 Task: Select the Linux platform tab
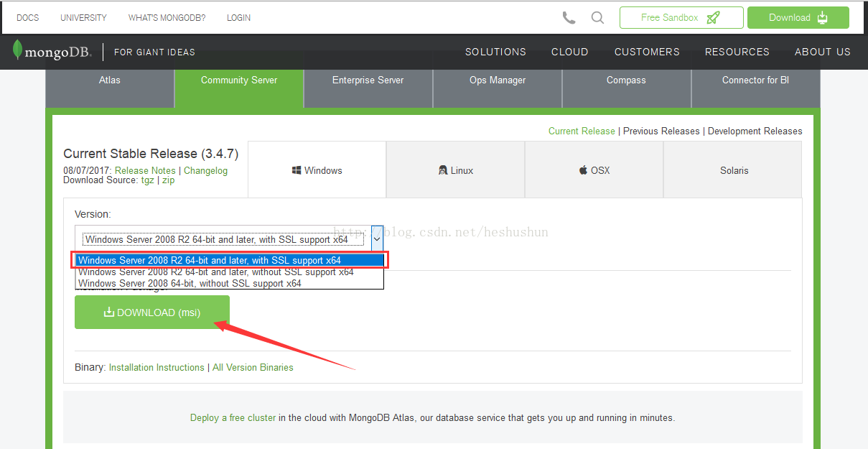tap(455, 170)
